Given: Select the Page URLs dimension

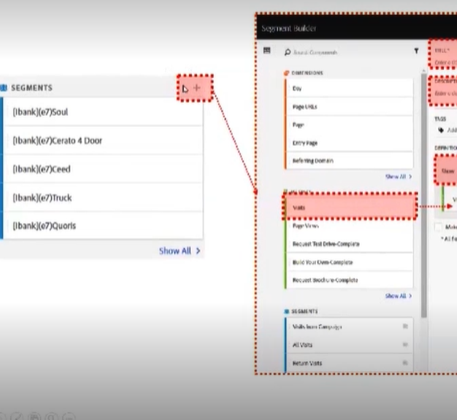Looking at the screenshot, I should click(x=349, y=107).
